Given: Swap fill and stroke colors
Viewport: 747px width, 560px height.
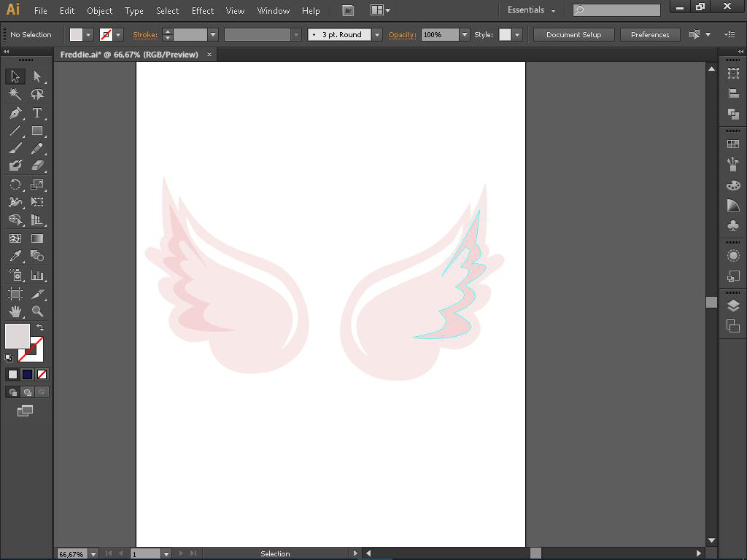Looking at the screenshot, I should click(x=41, y=327).
